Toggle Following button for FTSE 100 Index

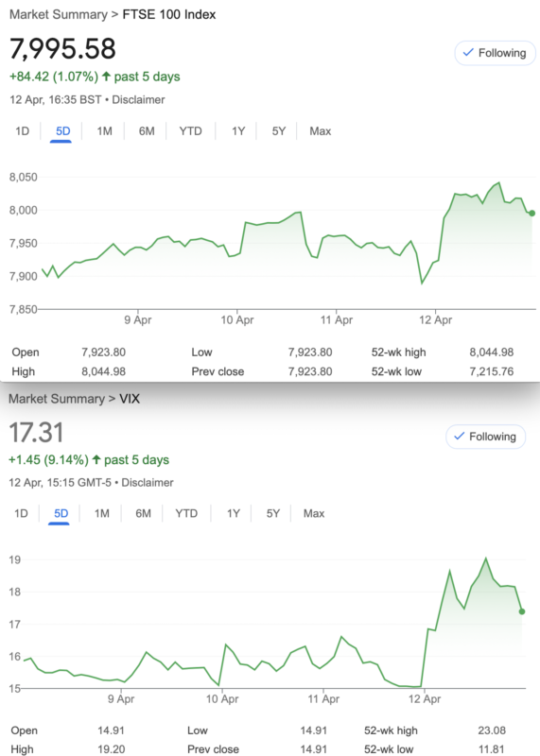pyautogui.click(x=496, y=53)
